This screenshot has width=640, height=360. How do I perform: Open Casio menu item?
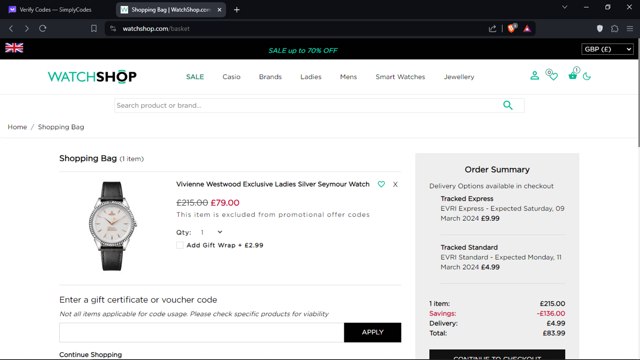(x=231, y=77)
